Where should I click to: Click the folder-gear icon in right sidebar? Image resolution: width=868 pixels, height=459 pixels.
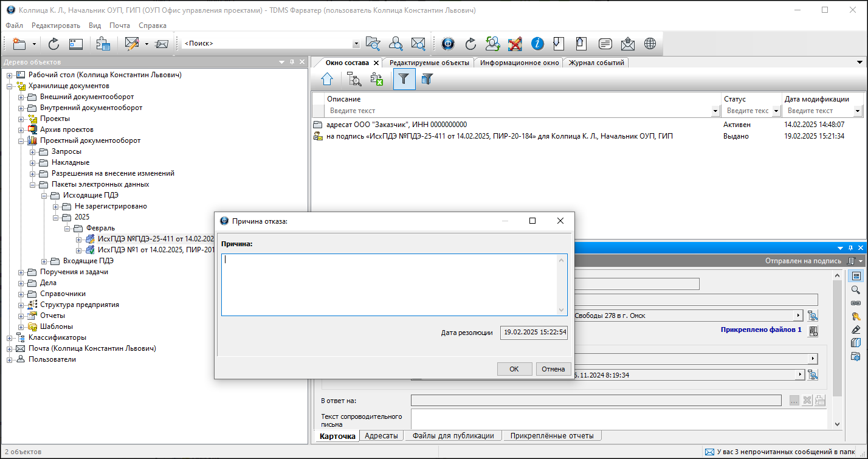[x=856, y=356]
